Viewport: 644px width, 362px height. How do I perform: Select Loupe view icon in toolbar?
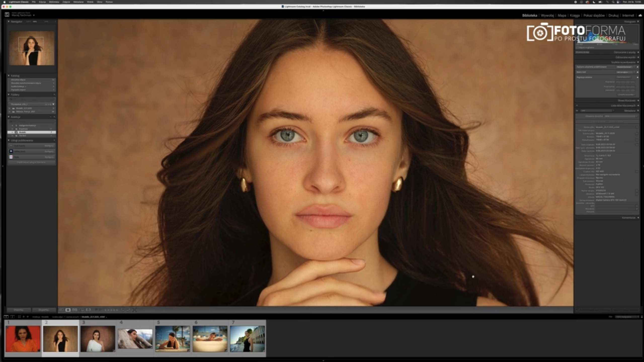point(68,310)
